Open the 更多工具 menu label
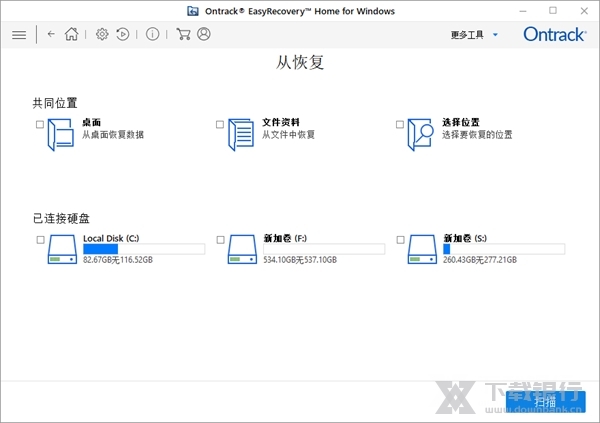This screenshot has width=600, height=423. click(467, 35)
